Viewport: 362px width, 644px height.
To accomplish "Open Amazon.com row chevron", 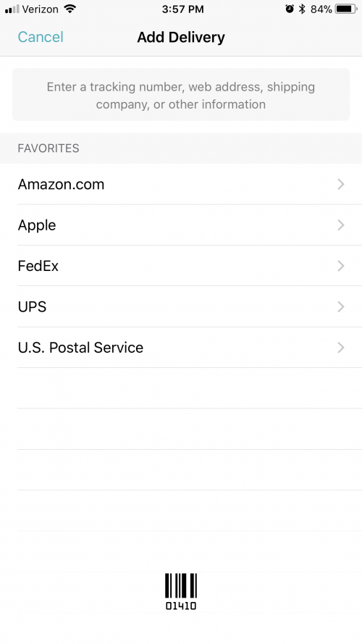I will coord(341,185).
